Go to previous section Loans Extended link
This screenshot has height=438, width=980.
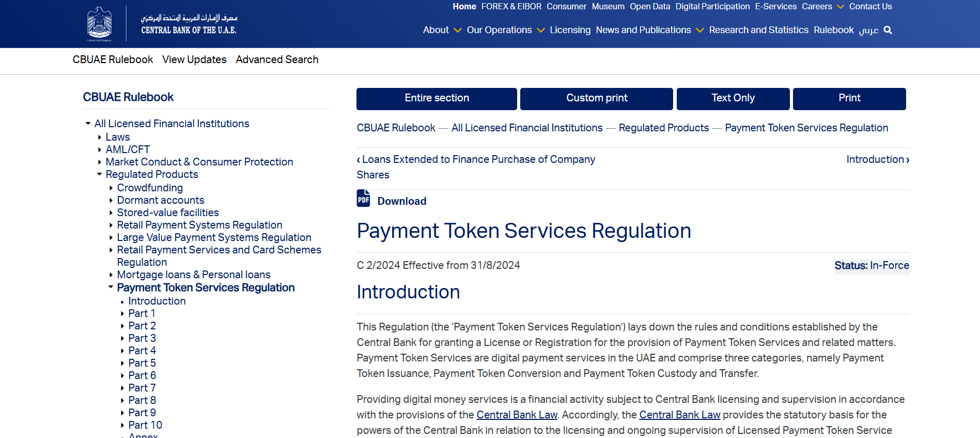476,167
